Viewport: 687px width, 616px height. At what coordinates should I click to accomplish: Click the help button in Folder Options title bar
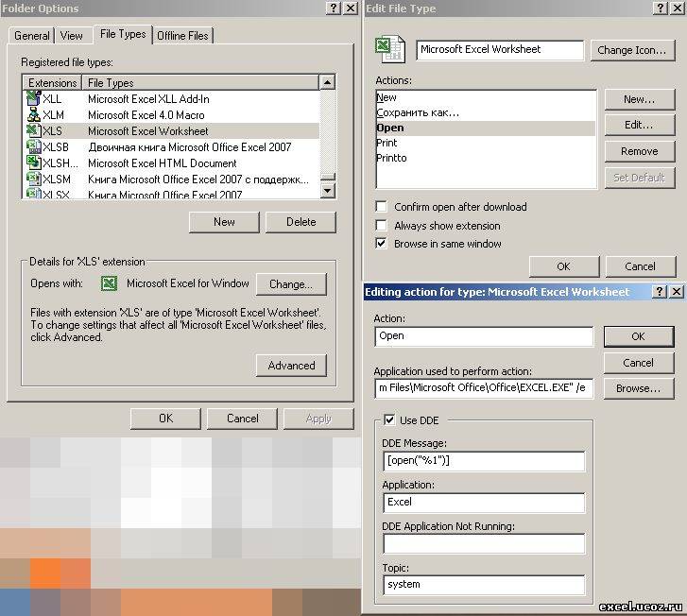click(333, 8)
